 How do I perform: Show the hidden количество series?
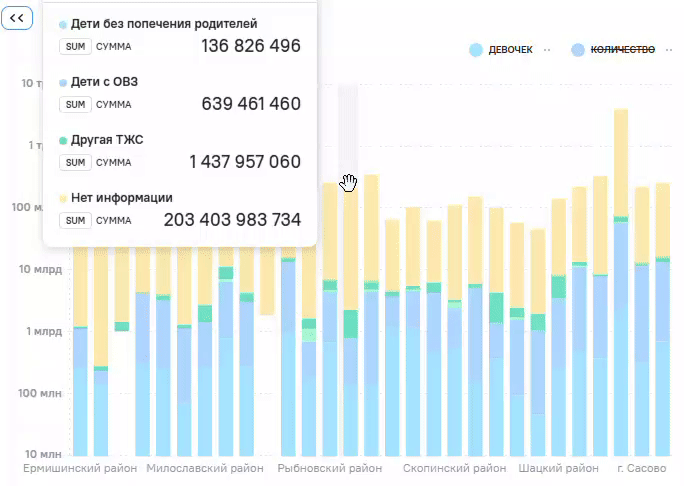(622, 50)
